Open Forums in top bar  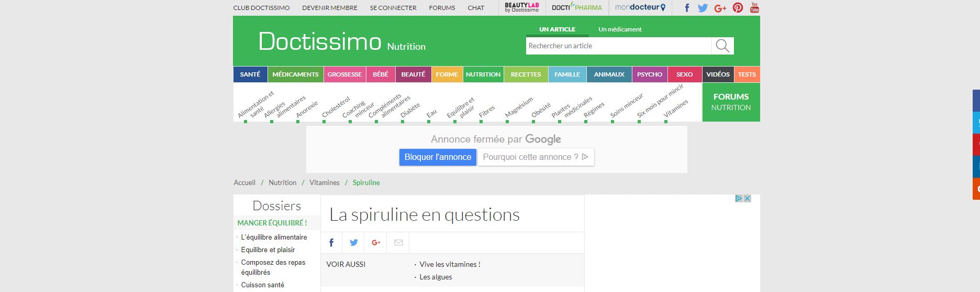point(442,8)
